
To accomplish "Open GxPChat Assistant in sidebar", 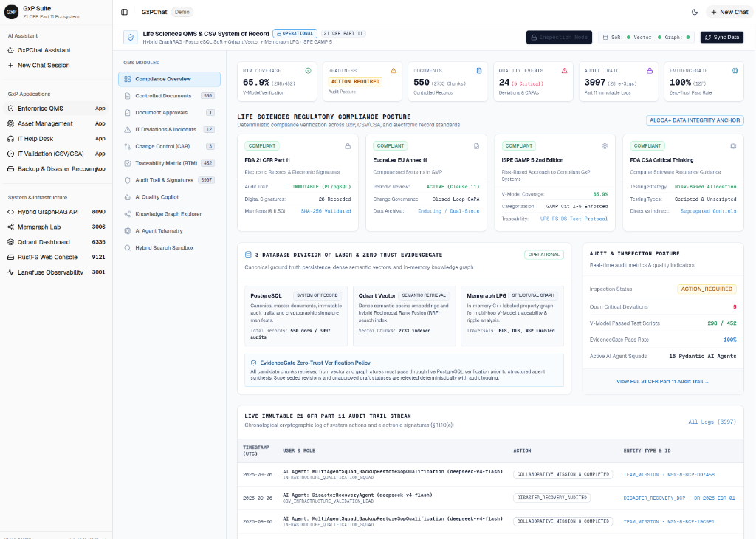I will [56, 50].
